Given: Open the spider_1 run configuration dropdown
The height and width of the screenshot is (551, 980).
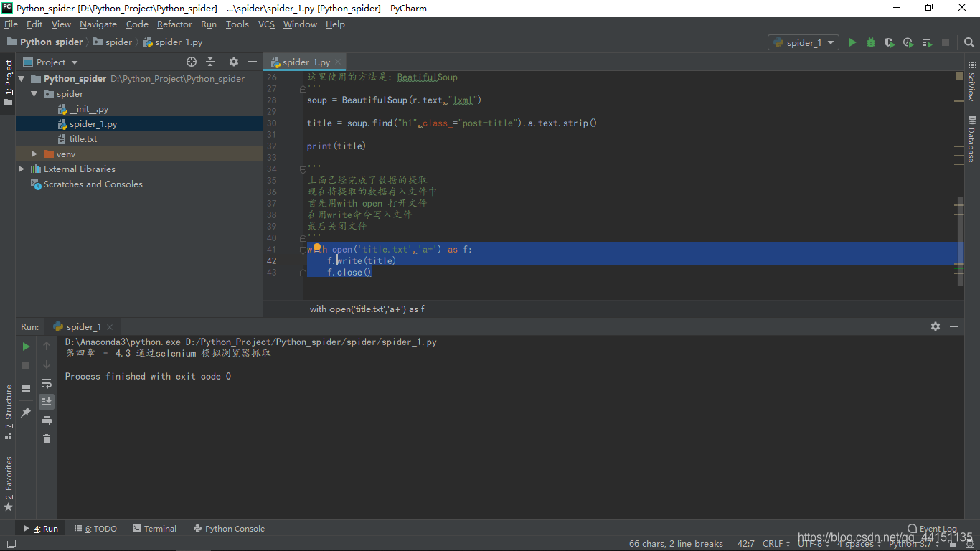Looking at the screenshot, I should tap(803, 42).
